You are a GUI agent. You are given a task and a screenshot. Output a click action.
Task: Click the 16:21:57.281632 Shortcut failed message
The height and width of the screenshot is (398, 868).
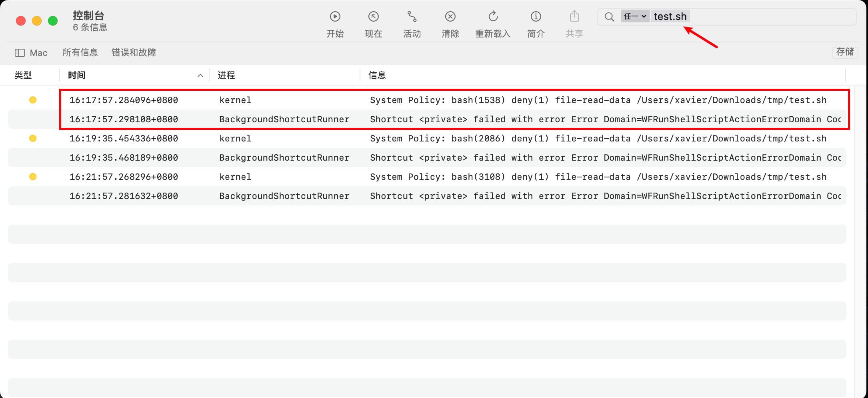click(x=606, y=196)
